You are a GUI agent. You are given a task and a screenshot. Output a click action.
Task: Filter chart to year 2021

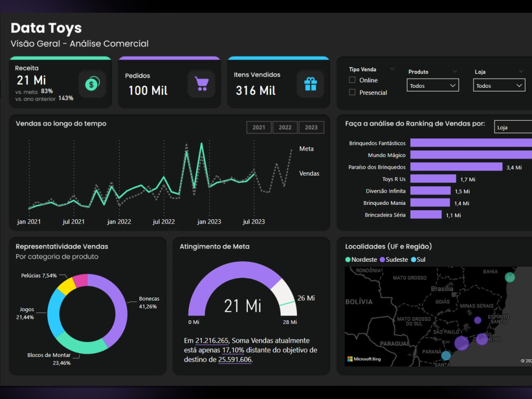tap(259, 127)
